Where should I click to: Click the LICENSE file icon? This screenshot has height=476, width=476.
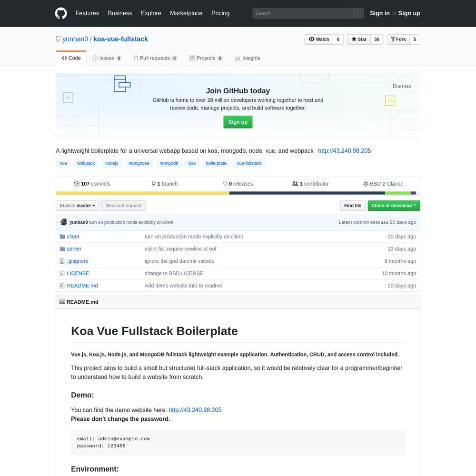coord(62,274)
